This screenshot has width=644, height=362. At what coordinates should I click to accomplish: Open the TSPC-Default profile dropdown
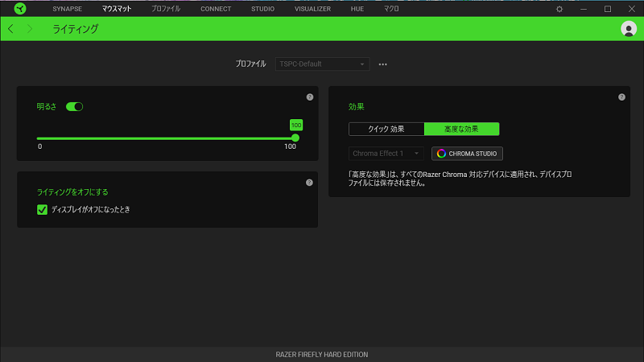323,64
